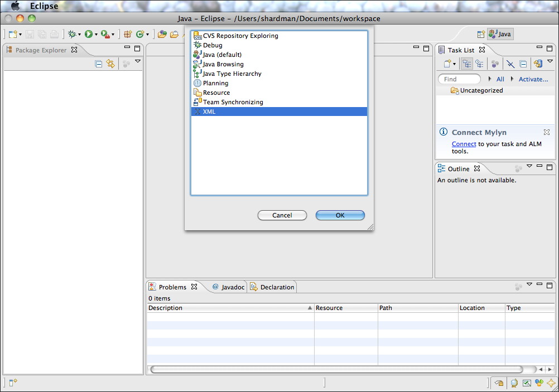Open the Eclipse application menu

tap(44, 6)
